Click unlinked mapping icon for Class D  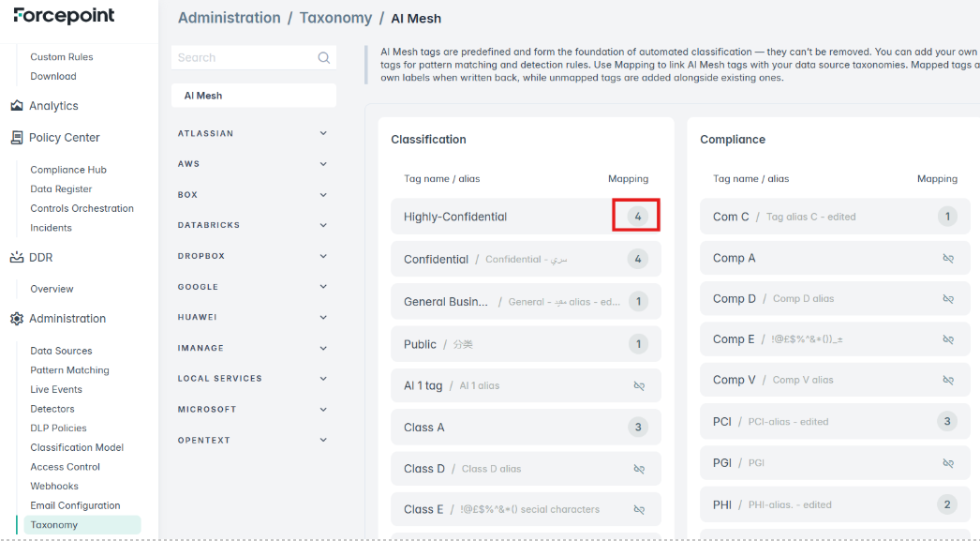(x=639, y=469)
